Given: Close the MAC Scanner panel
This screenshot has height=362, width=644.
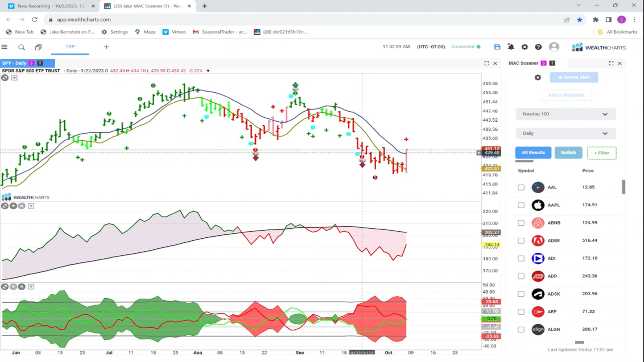Looking at the screenshot, I should pyautogui.click(x=620, y=63).
